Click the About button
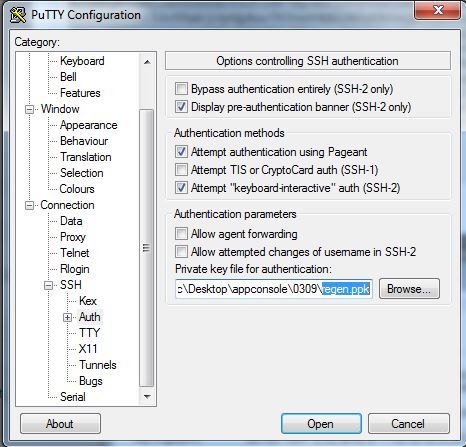The height and width of the screenshot is (447, 466). pyautogui.click(x=60, y=424)
